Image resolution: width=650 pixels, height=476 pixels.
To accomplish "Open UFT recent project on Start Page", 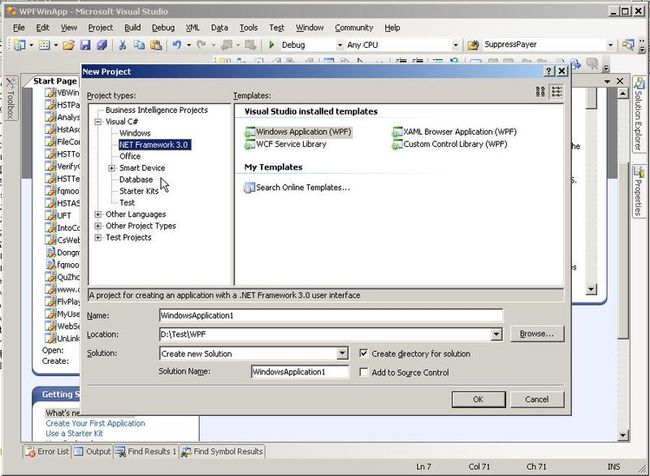I will coord(58,216).
